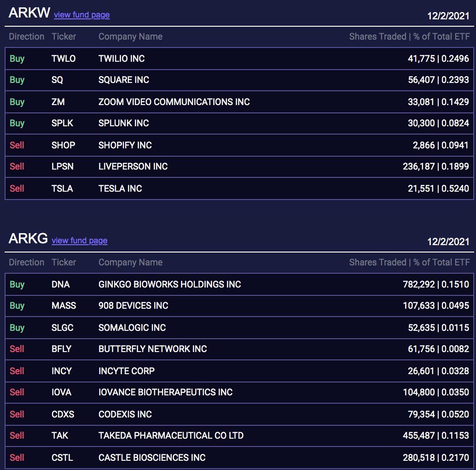Select the SLGC ticker cell
Screen dimensions: 476x470
[x=63, y=328]
